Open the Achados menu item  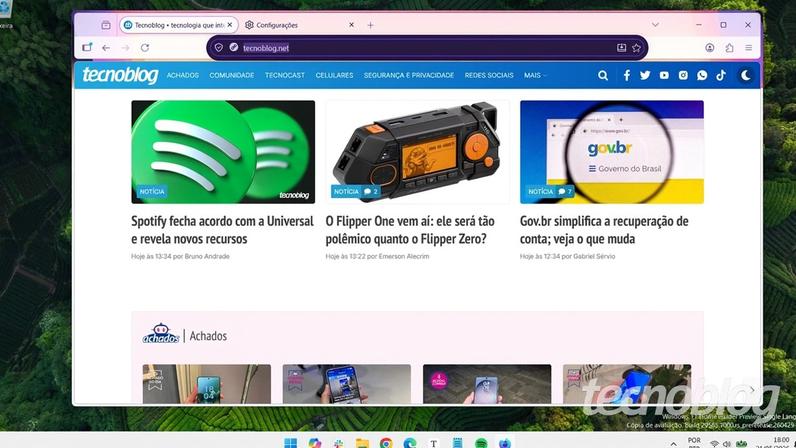[183, 75]
